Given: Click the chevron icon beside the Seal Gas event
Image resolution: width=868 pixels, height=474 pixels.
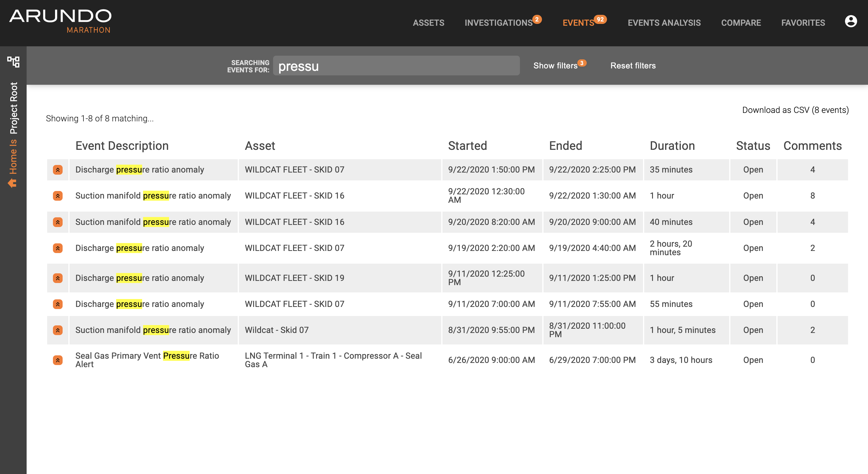Looking at the screenshot, I should pyautogui.click(x=58, y=360).
